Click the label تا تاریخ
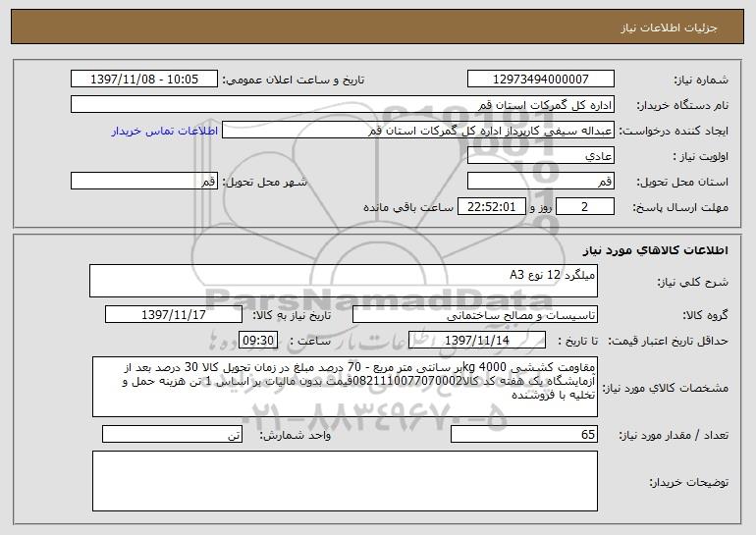Viewport: 756px width, 535px height. 577,342
